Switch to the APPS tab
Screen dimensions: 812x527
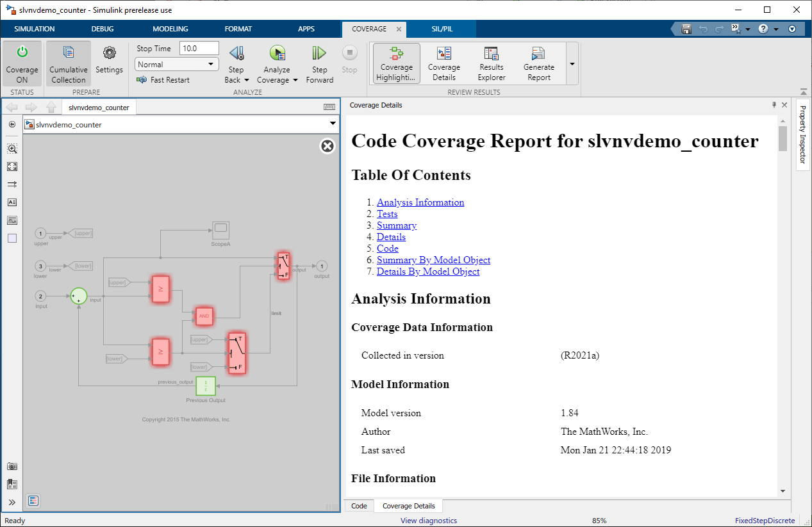[x=306, y=29]
